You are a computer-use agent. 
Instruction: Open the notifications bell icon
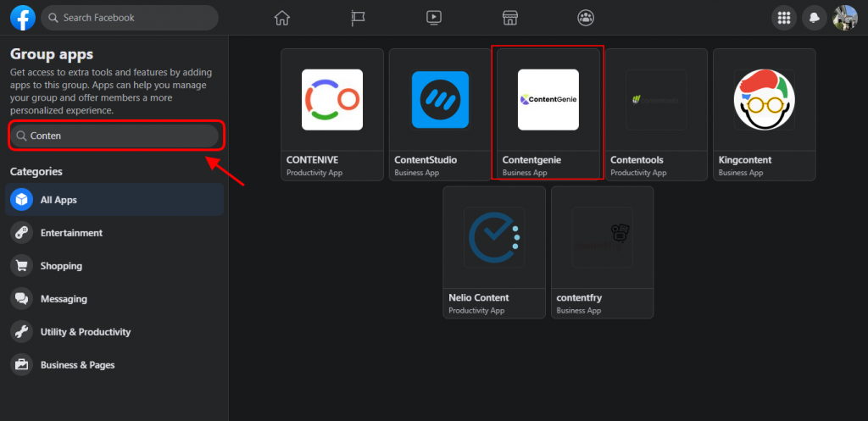coord(815,18)
